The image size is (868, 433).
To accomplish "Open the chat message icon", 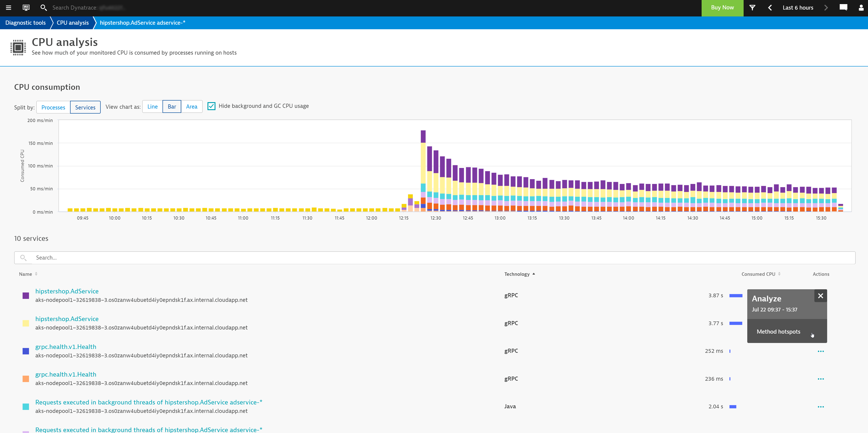I will point(843,7).
